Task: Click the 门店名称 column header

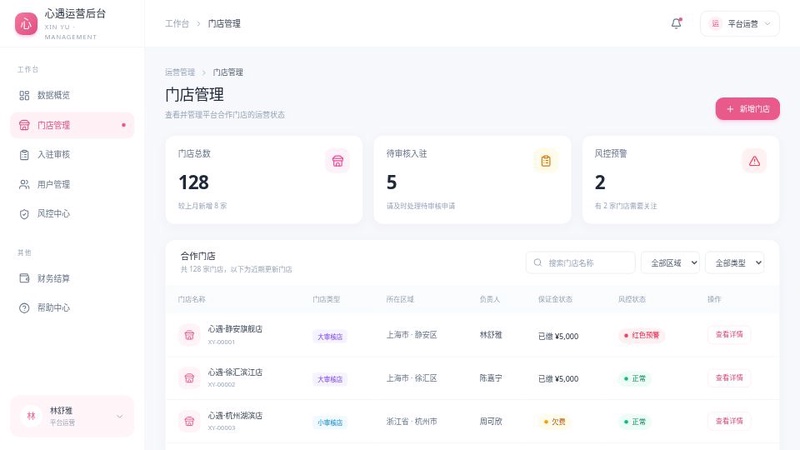Action: point(191,299)
